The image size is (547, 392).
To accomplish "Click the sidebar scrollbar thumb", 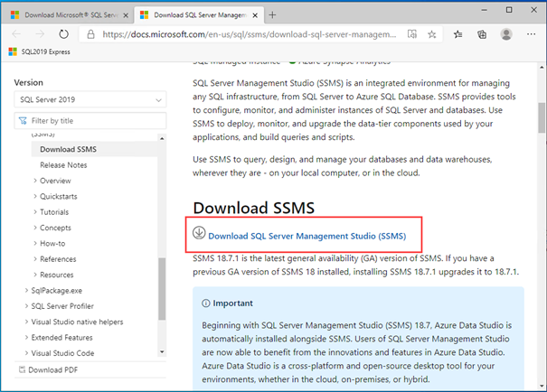I will click(x=162, y=289).
